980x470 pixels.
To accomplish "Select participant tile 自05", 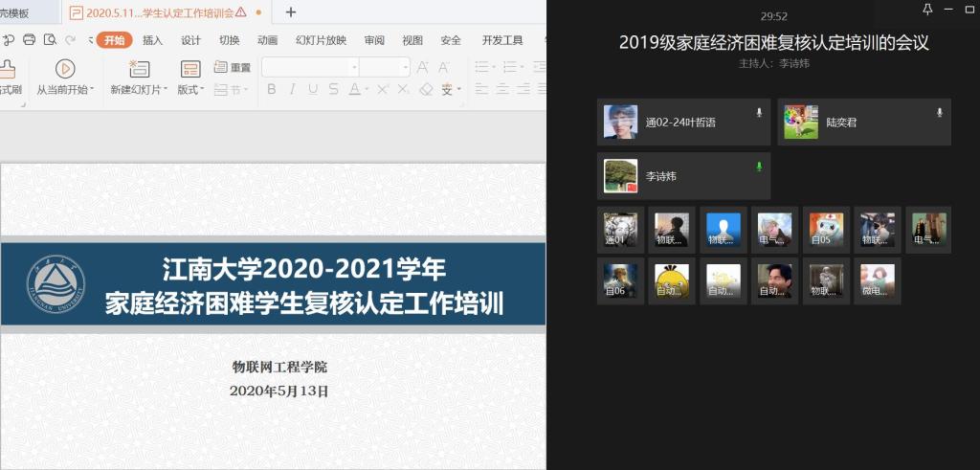I will click(x=826, y=230).
